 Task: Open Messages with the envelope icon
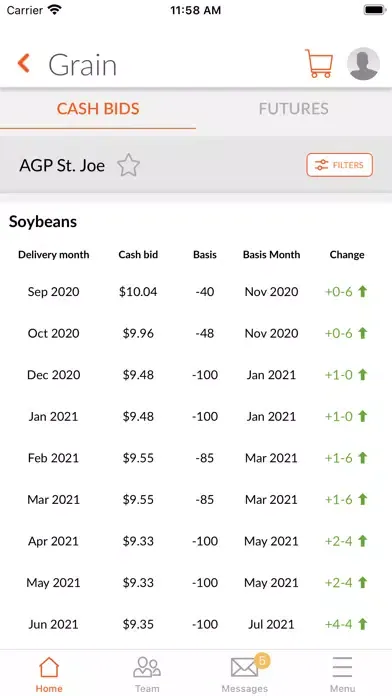pos(244,668)
